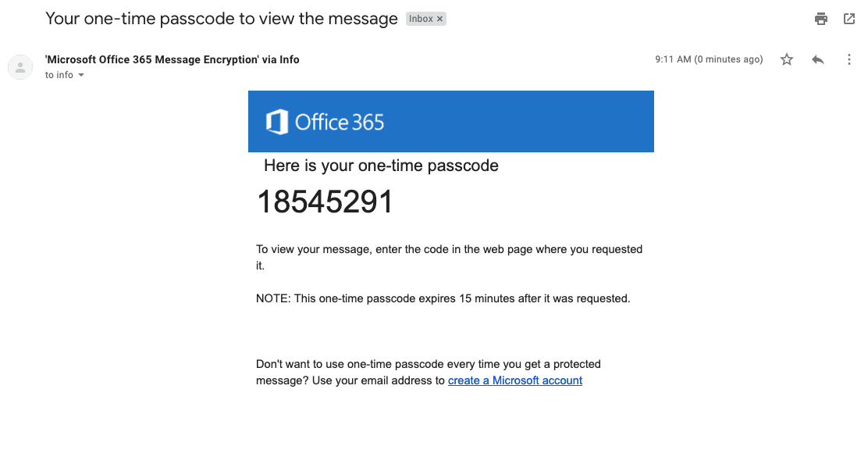Click the "to info" recipient text
The width and height of the screenshot is (868, 464).
click(x=59, y=75)
